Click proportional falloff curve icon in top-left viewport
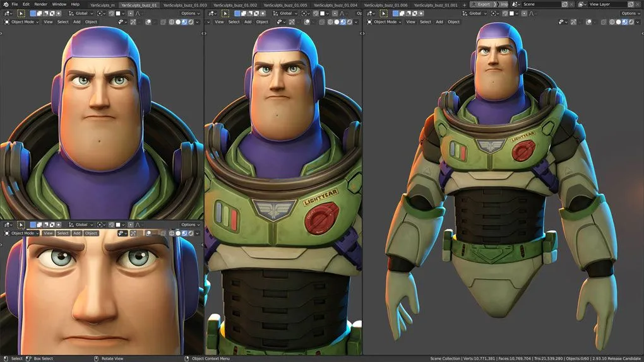 coord(138,13)
